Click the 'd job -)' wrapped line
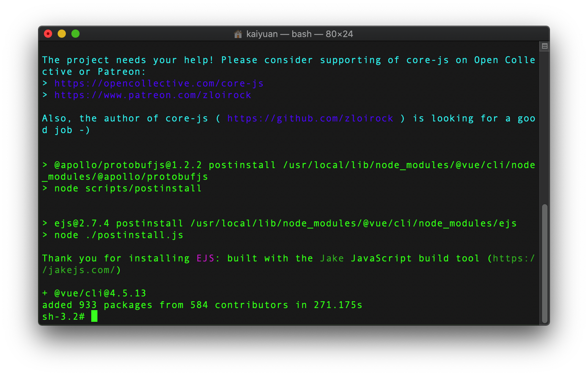 click(66, 130)
